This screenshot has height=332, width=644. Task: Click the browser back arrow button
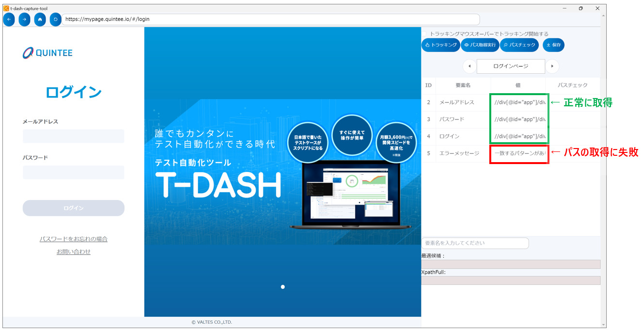pyautogui.click(x=9, y=19)
